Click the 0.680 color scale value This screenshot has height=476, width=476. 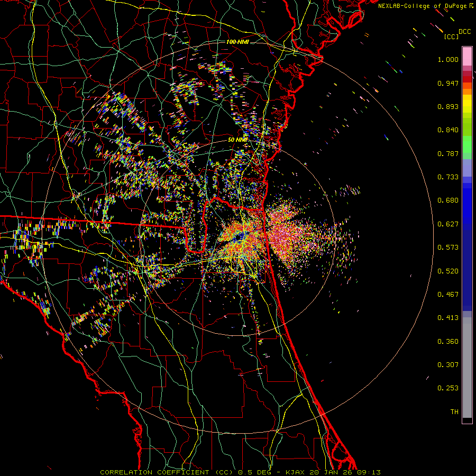448,200
